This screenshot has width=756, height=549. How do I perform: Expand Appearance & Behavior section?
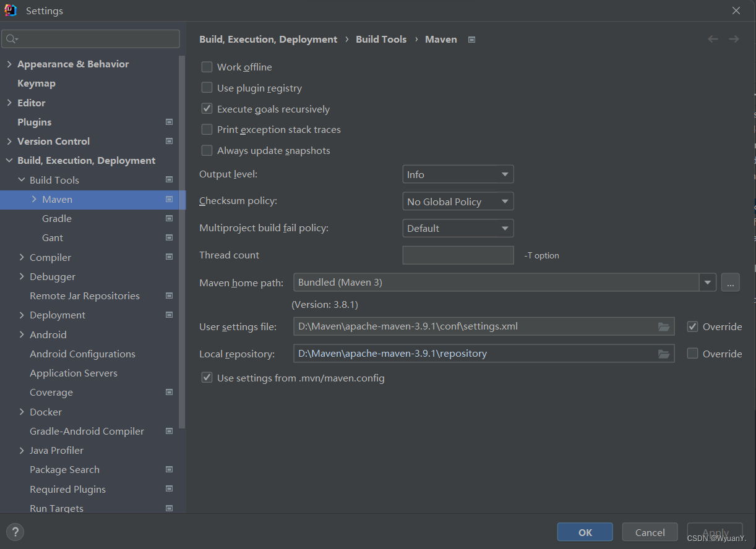coord(9,64)
